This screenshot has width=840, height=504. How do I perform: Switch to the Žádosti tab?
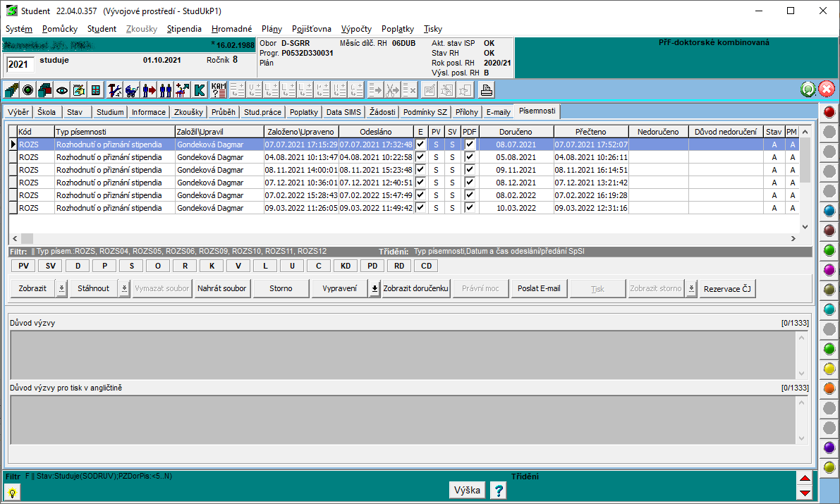[x=382, y=112]
